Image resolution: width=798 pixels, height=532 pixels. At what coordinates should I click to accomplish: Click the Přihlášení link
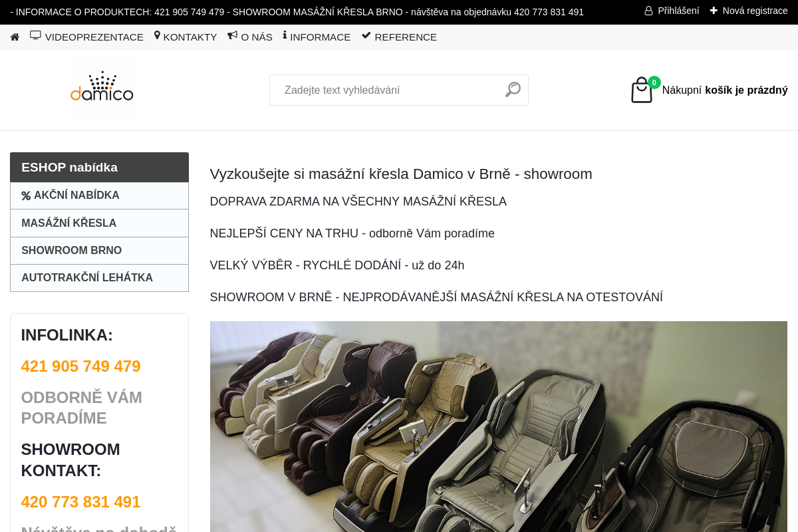(677, 10)
